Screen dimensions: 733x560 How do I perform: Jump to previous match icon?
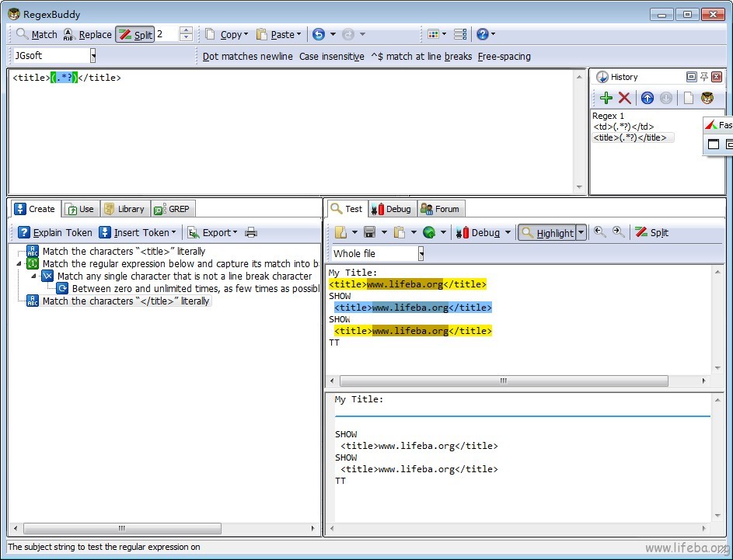coord(600,232)
